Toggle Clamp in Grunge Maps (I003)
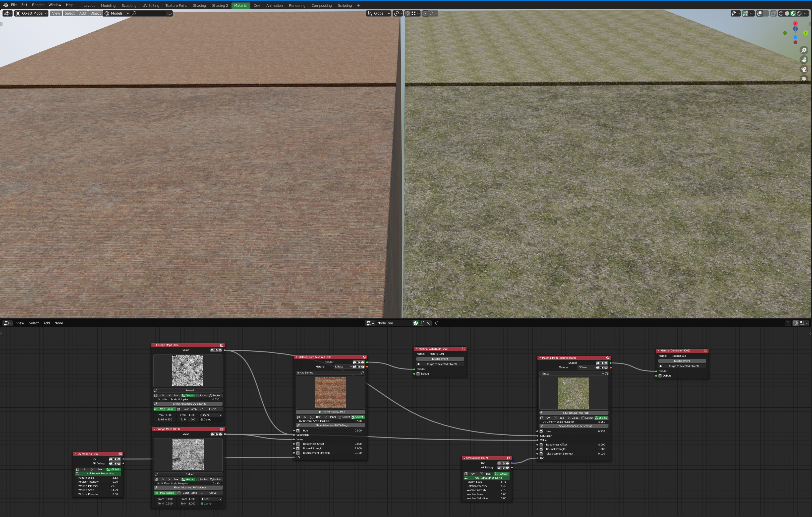The height and width of the screenshot is (517, 812). click(x=206, y=503)
